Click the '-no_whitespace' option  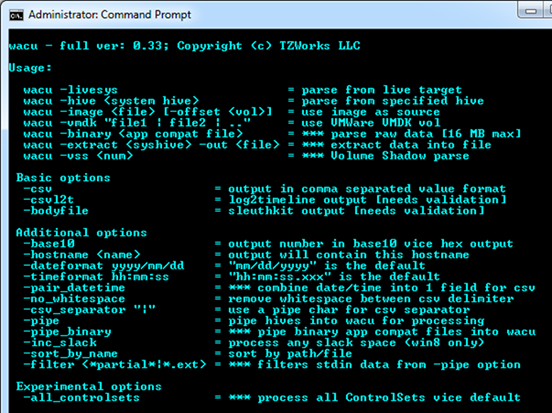74,299
